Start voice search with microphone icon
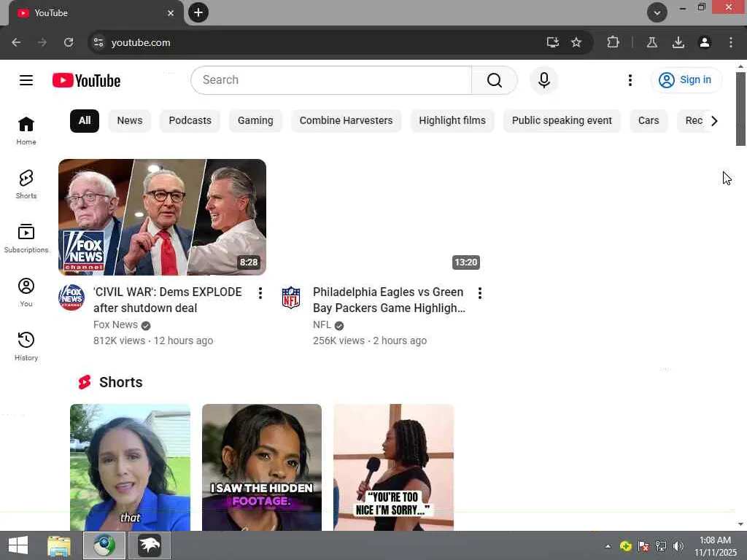The image size is (747, 560). (543, 80)
